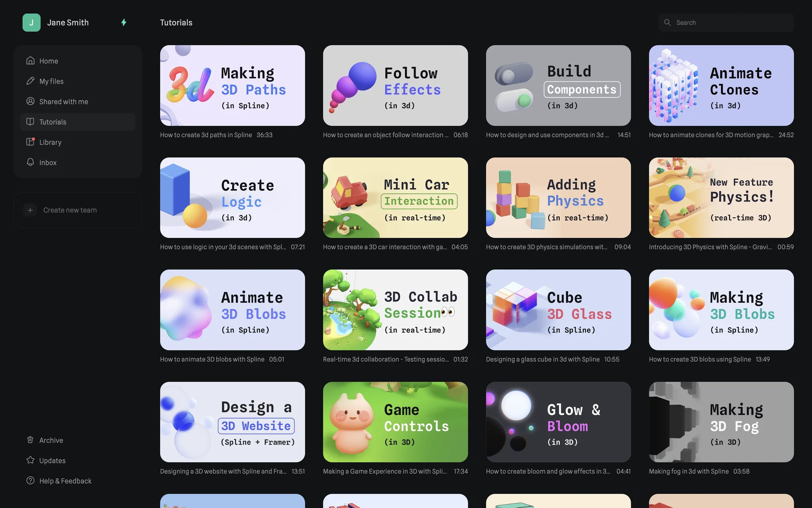Click the Archive trash icon
The height and width of the screenshot is (508, 812).
coord(30,440)
